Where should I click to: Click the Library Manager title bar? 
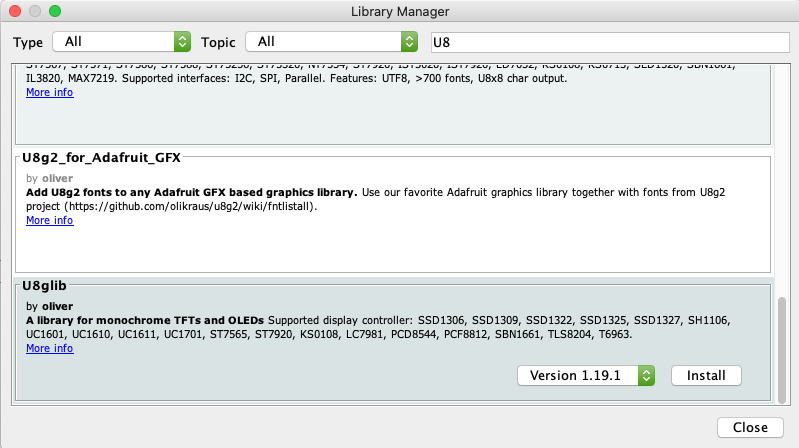click(400, 12)
